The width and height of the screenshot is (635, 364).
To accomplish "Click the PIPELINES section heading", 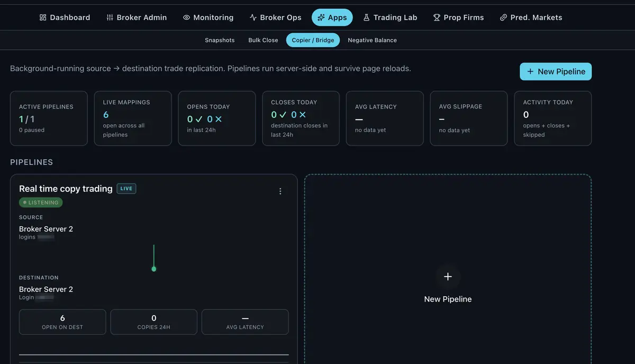I will pos(32,162).
